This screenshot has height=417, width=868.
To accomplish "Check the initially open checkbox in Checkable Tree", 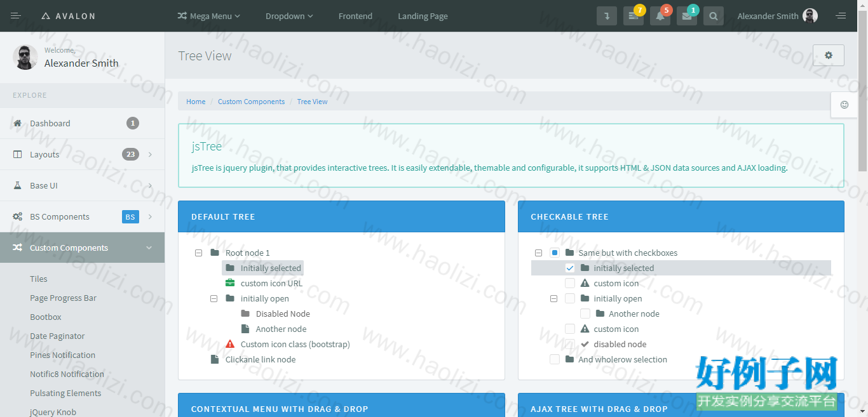I will point(570,298).
